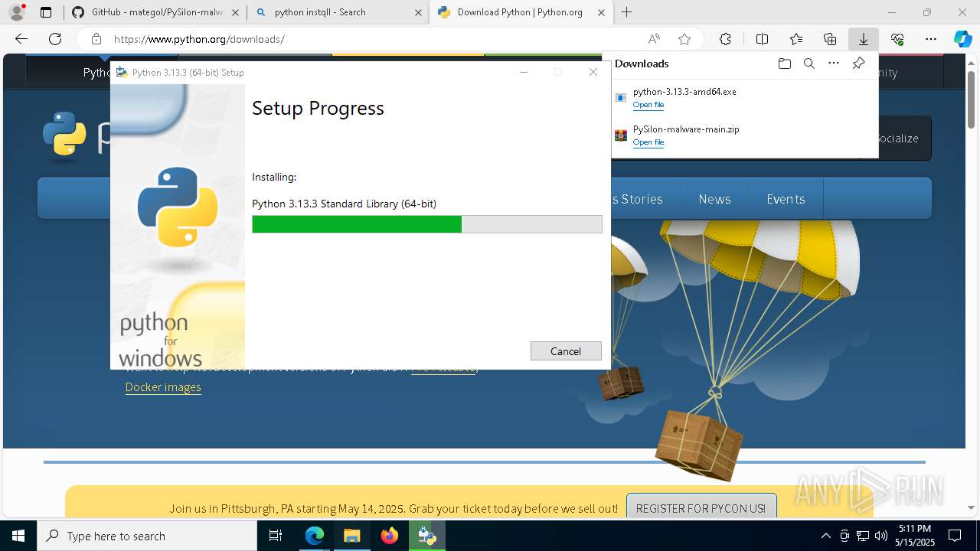Image resolution: width=980 pixels, height=551 pixels.
Task: Open the Events menu on python.org
Action: [x=786, y=199]
